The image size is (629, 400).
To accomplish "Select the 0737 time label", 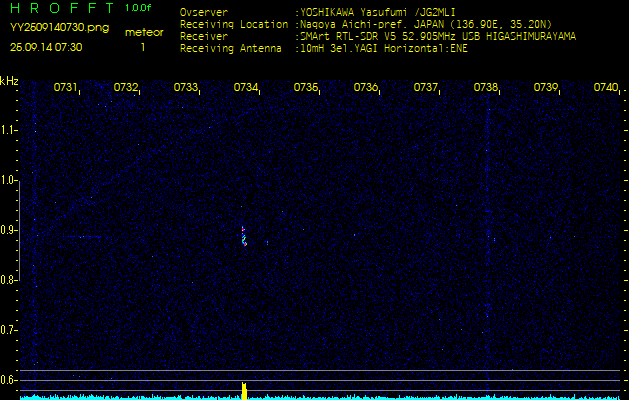I will point(426,88).
